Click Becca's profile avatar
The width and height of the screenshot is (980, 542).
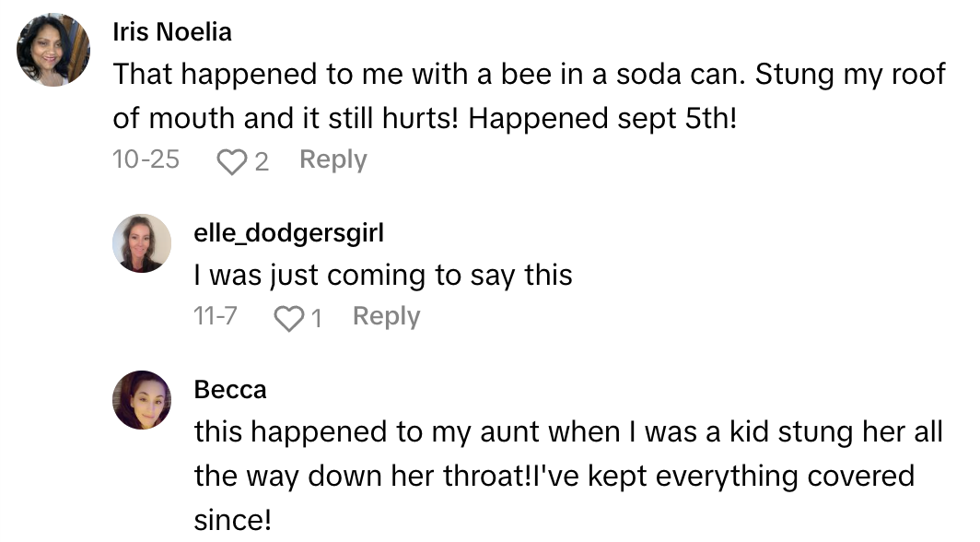[x=142, y=400]
